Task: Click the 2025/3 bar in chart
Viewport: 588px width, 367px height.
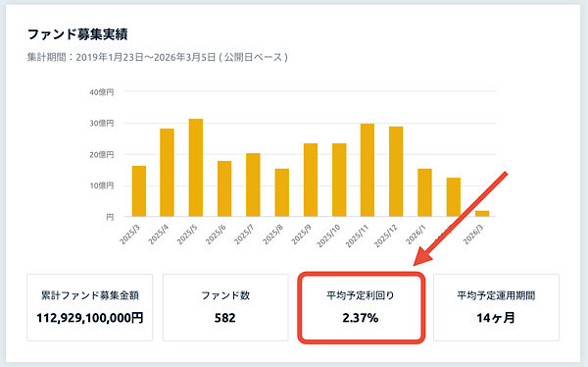Action: pyautogui.click(x=139, y=191)
